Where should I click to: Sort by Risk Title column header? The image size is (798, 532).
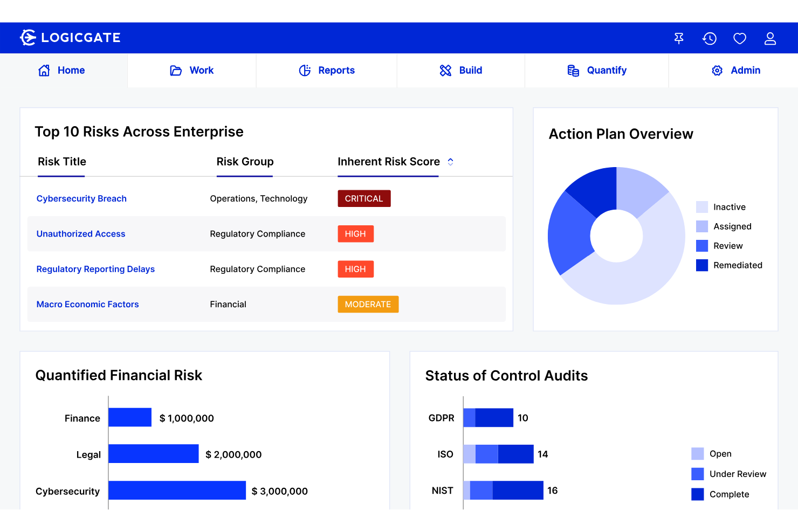[x=62, y=162]
